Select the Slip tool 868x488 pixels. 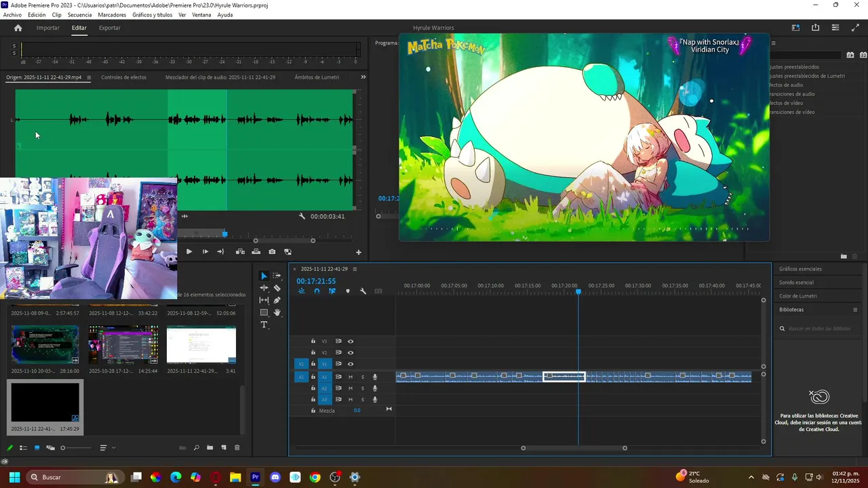tap(264, 300)
